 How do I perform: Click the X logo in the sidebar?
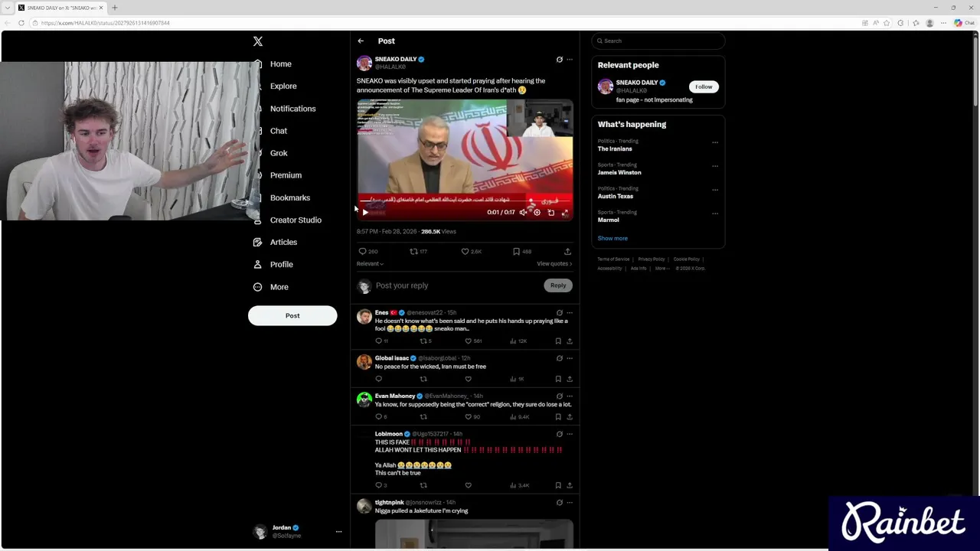[x=258, y=41]
